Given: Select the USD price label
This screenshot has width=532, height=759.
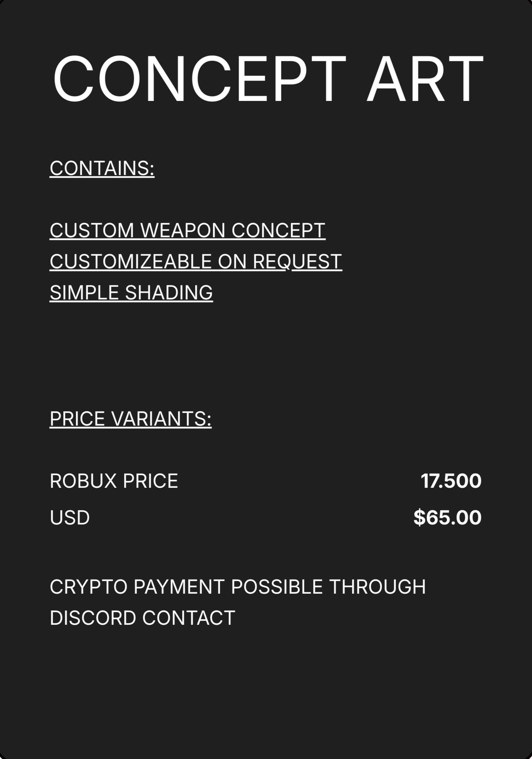Looking at the screenshot, I should (70, 517).
